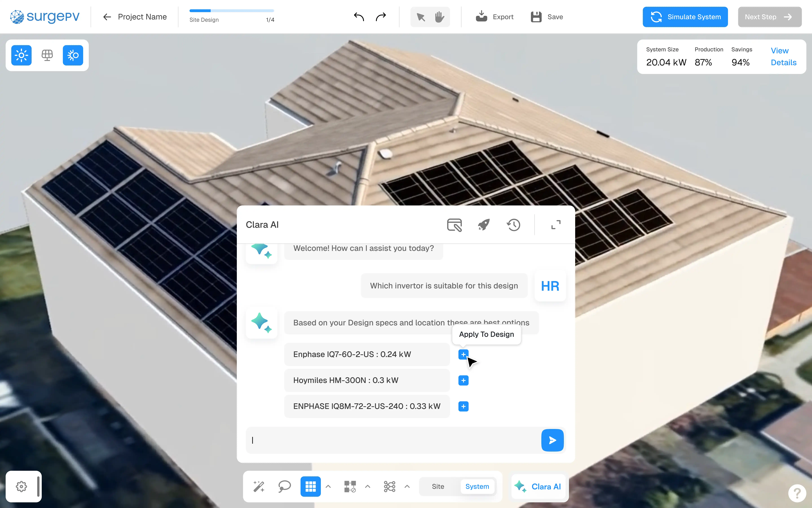Go back with the Project Name arrow
812x508 pixels.
pyautogui.click(x=107, y=17)
